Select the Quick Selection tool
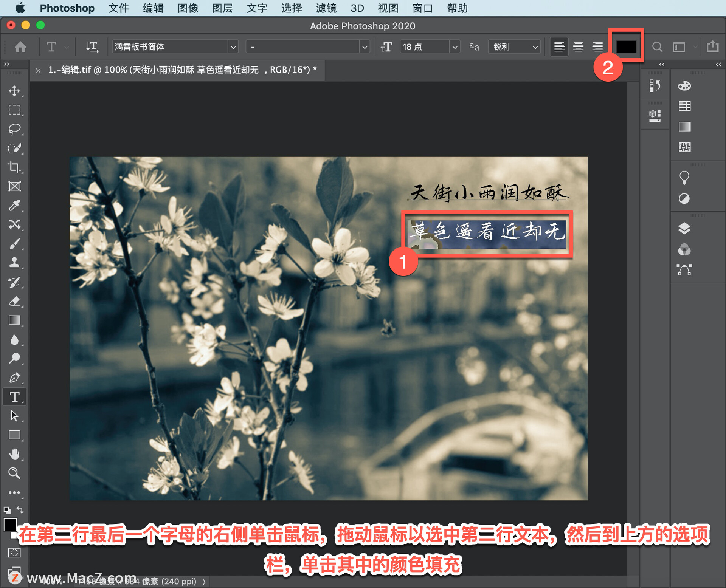 tap(14, 148)
